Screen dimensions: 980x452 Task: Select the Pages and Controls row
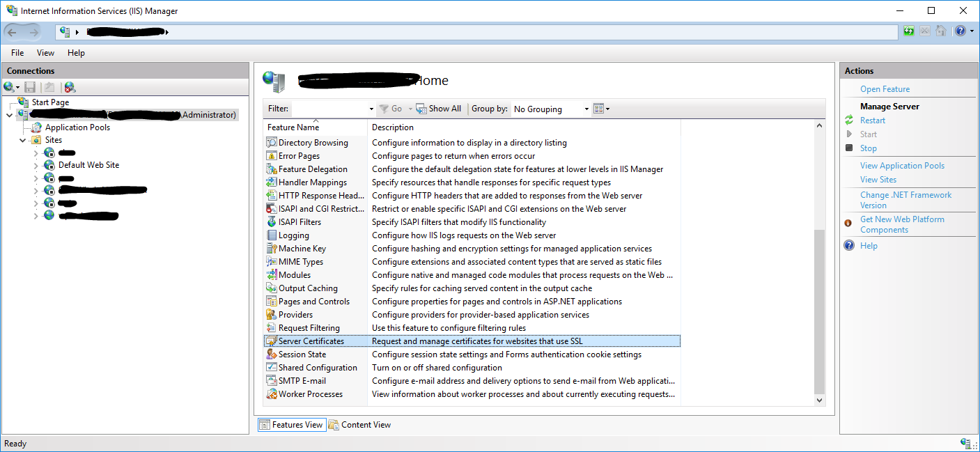coord(472,302)
